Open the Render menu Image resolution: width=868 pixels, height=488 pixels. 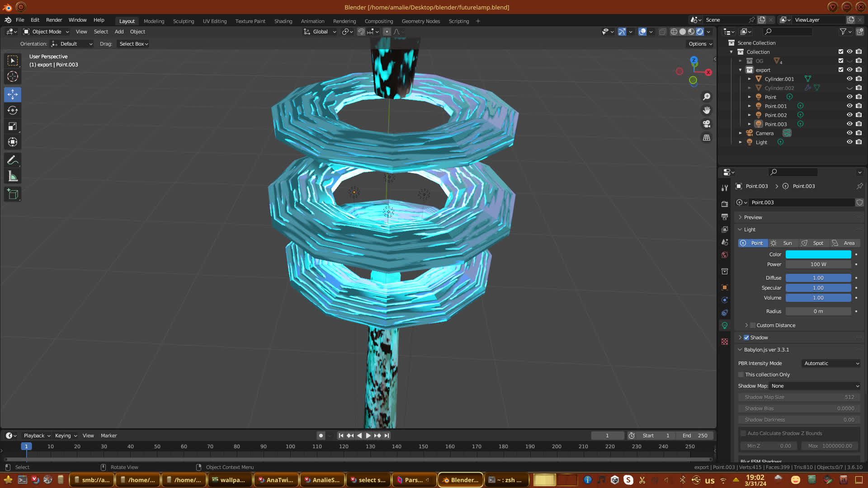coord(54,20)
